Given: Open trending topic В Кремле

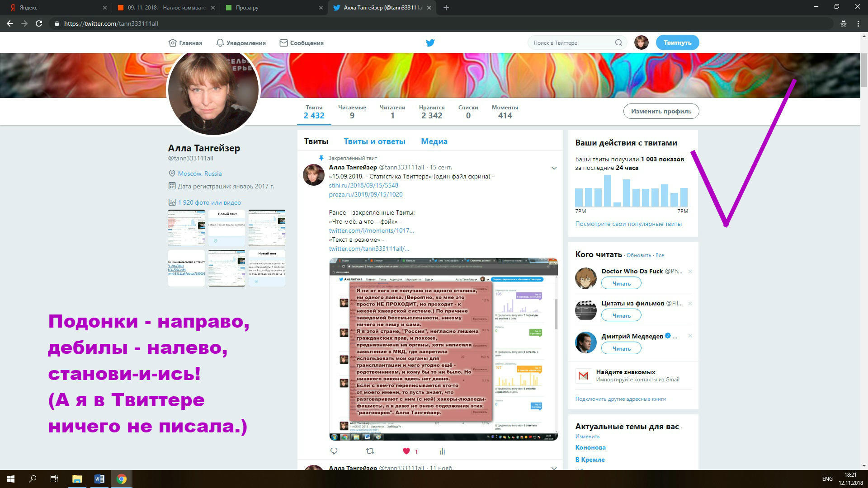Looking at the screenshot, I should 590,460.
